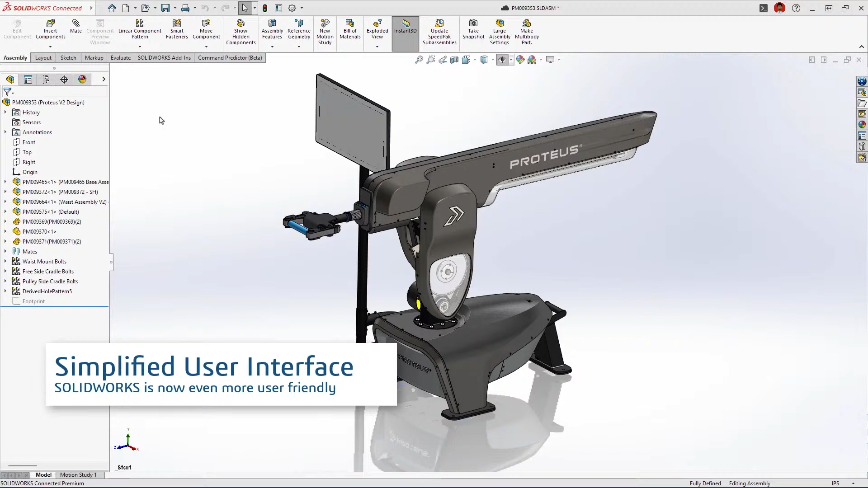This screenshot has height=488, width=868.
Task: Open the SOLIDWORKS Add-Ins tab
Action: (x=164, y=58)
